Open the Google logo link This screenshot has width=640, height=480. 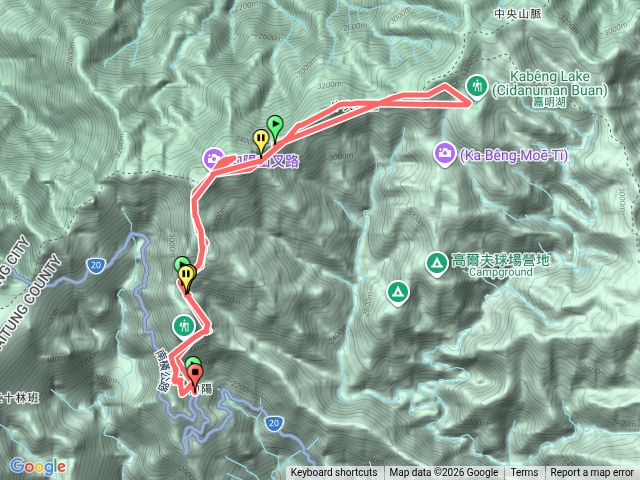(x=37, y=467)
